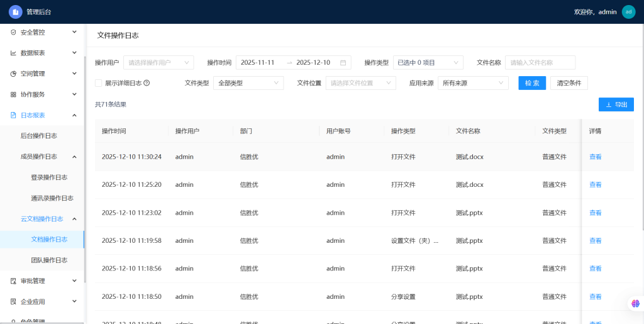Expand the 空间管理 menu
The width and height of the screenshot is (644, 324).
click(74, 74)
